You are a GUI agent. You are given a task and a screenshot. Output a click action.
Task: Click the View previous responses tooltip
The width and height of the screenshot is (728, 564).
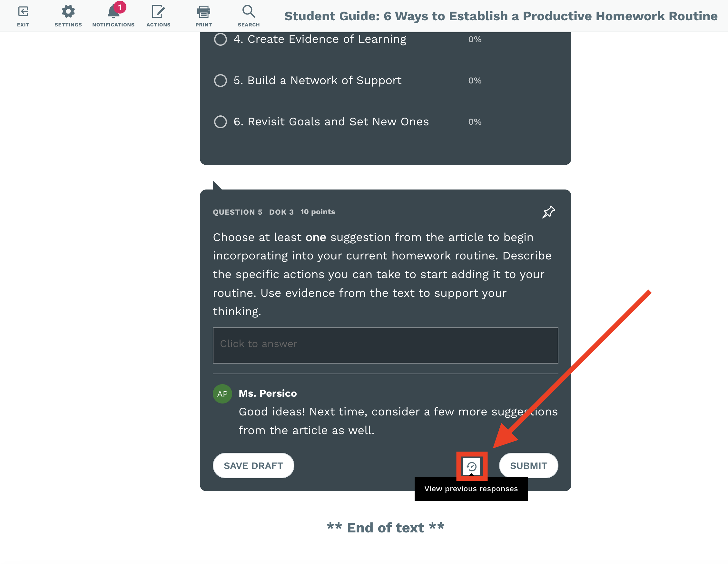pos(471,489)
